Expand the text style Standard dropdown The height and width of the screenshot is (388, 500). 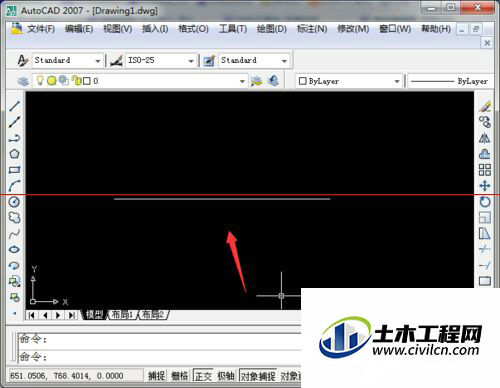98,61
